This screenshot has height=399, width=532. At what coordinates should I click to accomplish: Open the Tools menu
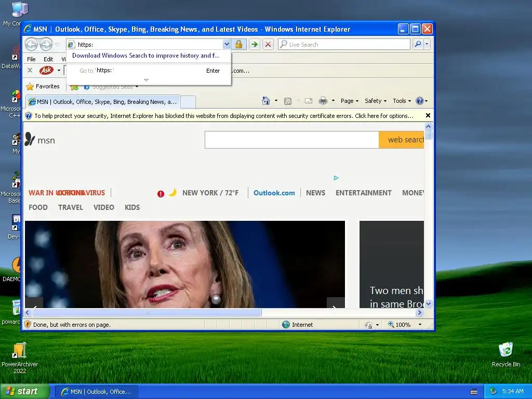(x=402, y=101)
